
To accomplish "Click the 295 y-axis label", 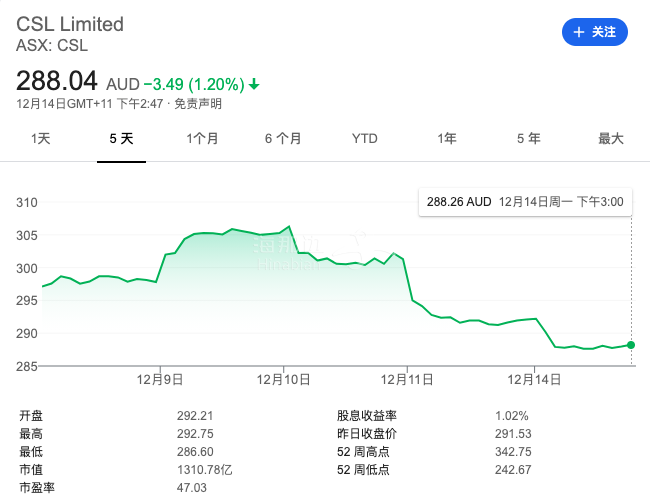I will pyautogui.click(x=27, y=301).
